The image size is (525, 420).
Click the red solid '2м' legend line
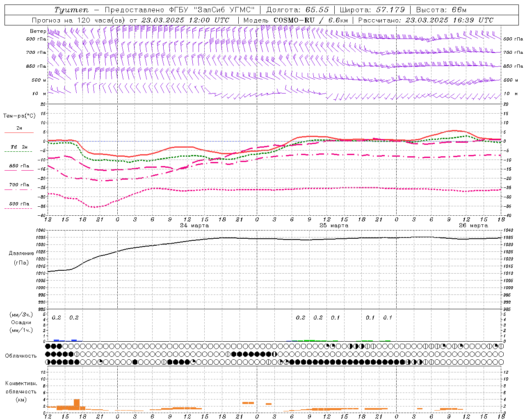coord(19,133)
